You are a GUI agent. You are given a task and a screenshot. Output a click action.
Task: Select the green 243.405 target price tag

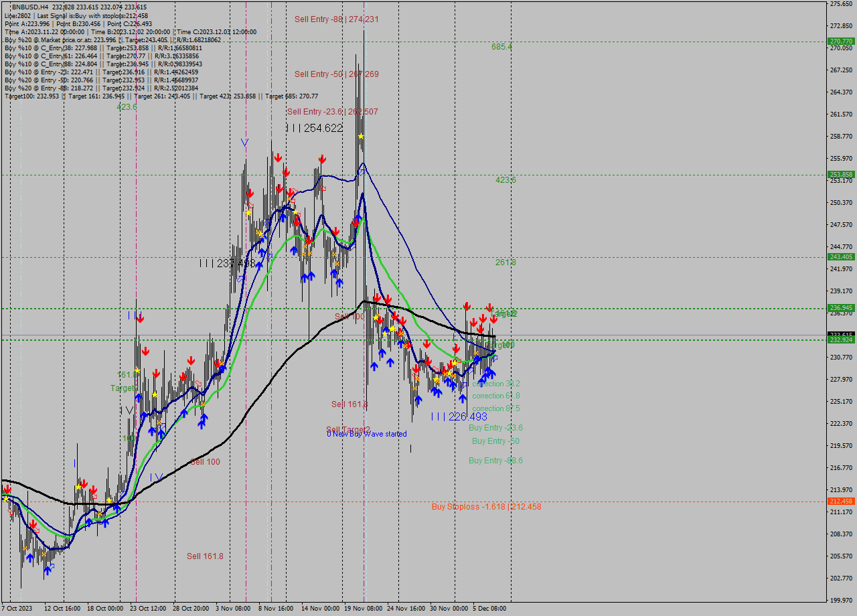[840, 257]
